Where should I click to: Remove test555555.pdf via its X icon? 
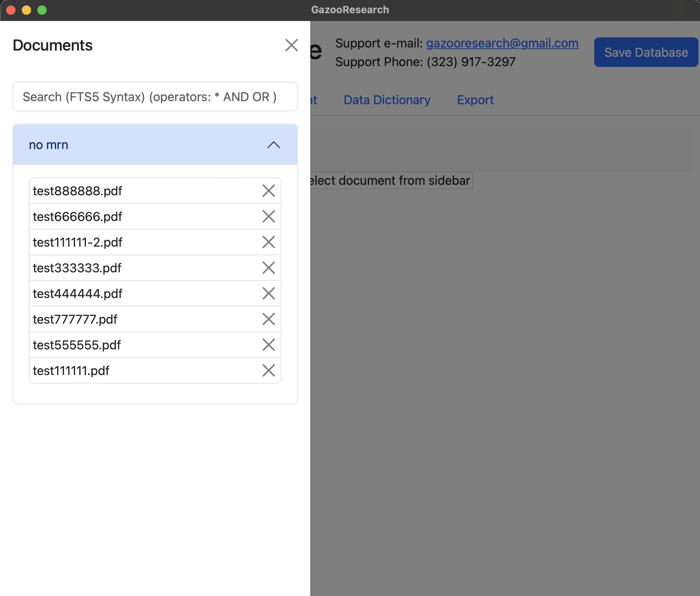[268, 345]
